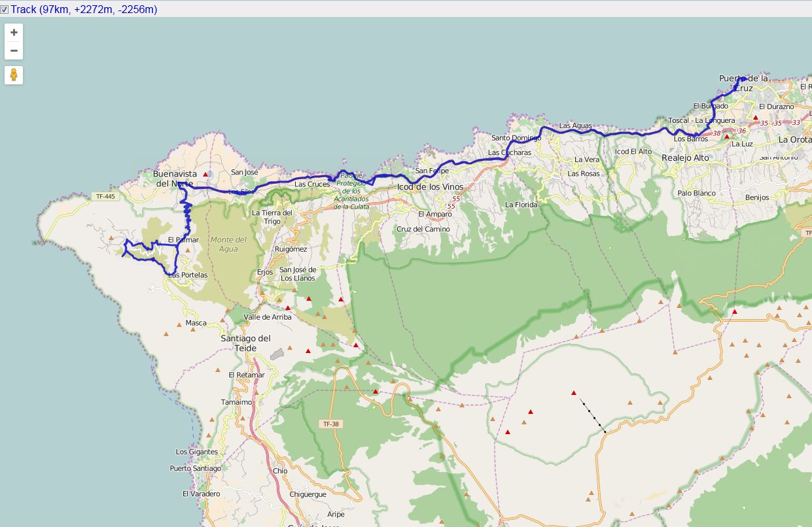The image size is (812, 527).
Task: Click the Ruigómez label
Action: (291, 249)
